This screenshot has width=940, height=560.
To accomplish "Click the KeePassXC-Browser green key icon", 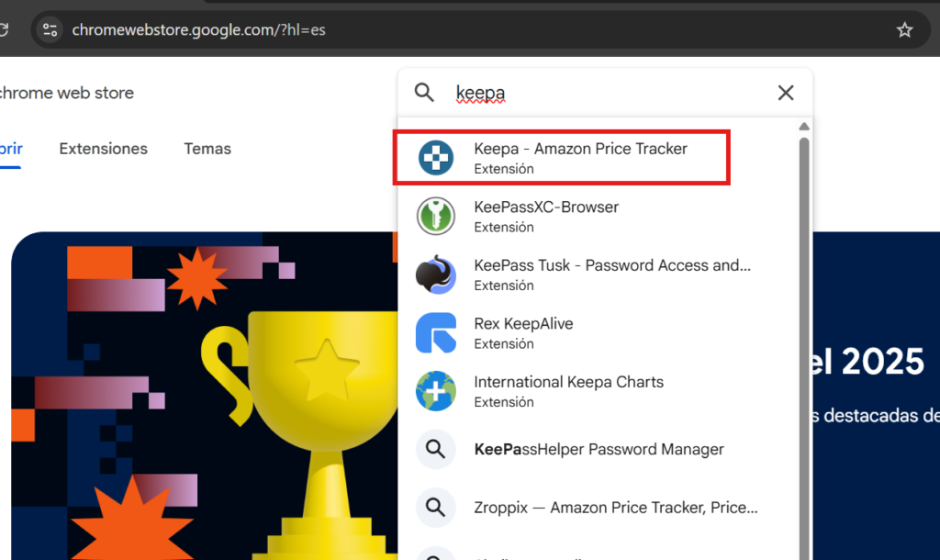I will pyautogui.click(x=436, y=216).
